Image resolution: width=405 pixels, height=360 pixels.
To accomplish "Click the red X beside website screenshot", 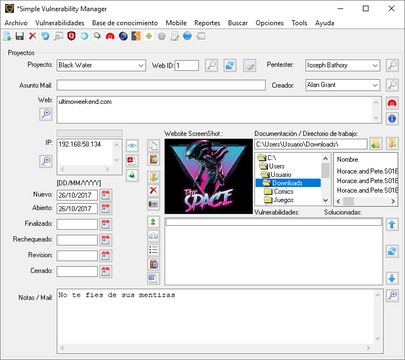I will [x=153, y=190].
